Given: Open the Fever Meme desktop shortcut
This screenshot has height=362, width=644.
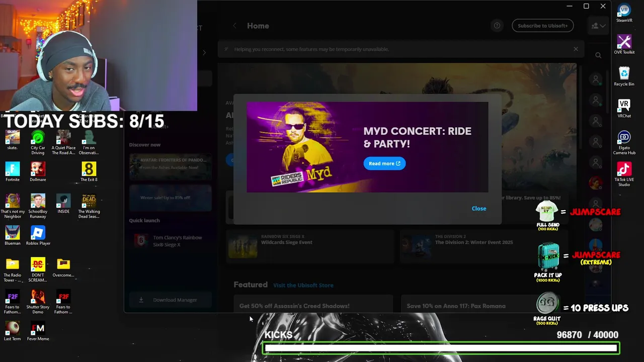Looking at the screenshot, I should 38,331.
